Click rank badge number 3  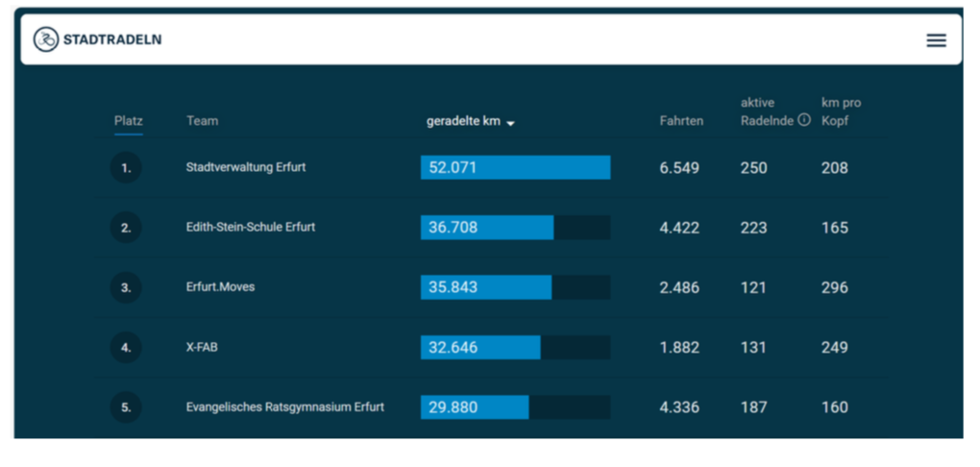pyautogui.click(x=126, y=287)
